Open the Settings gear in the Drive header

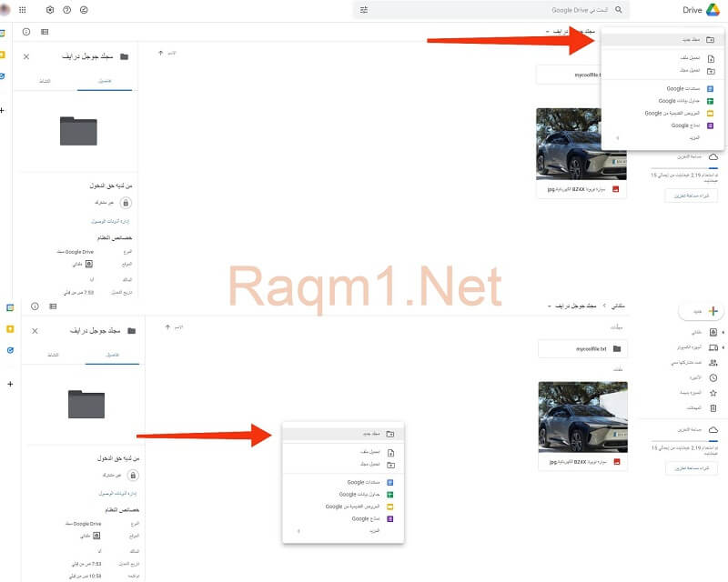tap(50, 10)
